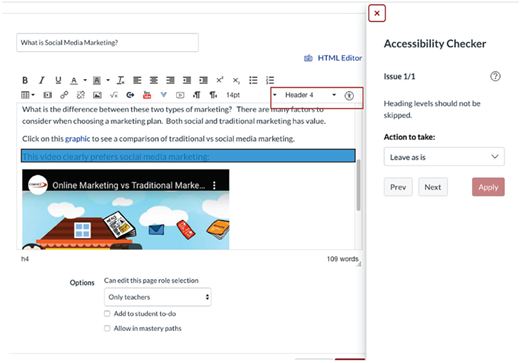Set right-to-left text direction
The width and height of the screenshot is (520, 363).
pyautogui.click(x=213, y=95)
